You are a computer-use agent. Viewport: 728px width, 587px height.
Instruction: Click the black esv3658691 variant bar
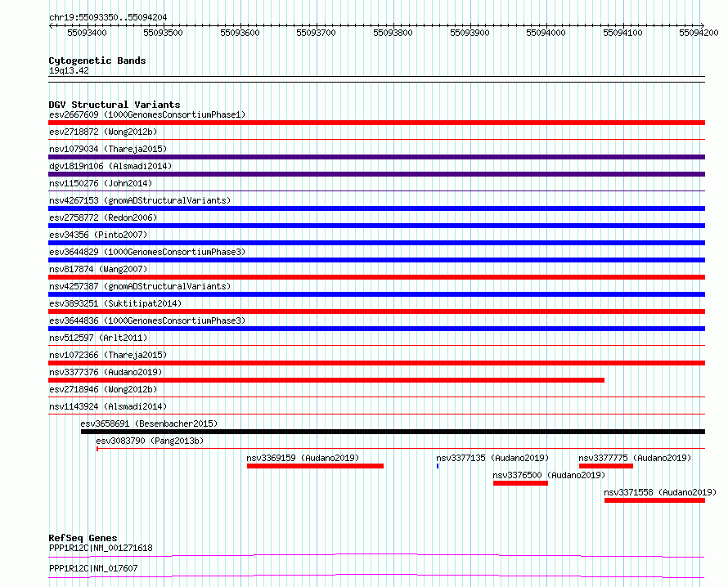coord(393,432)
